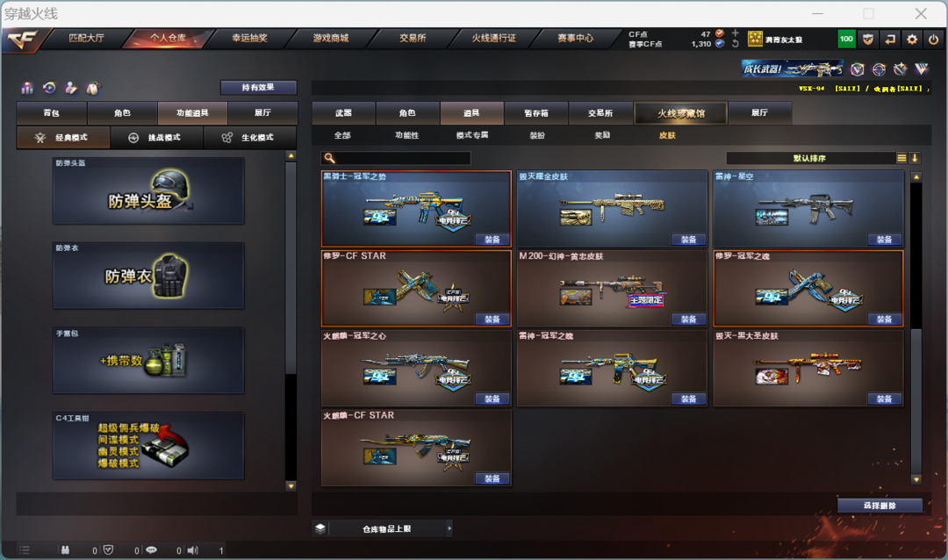Click the player avatar icon in top bar
948x560 pixels.
click(x=755, y=39)
